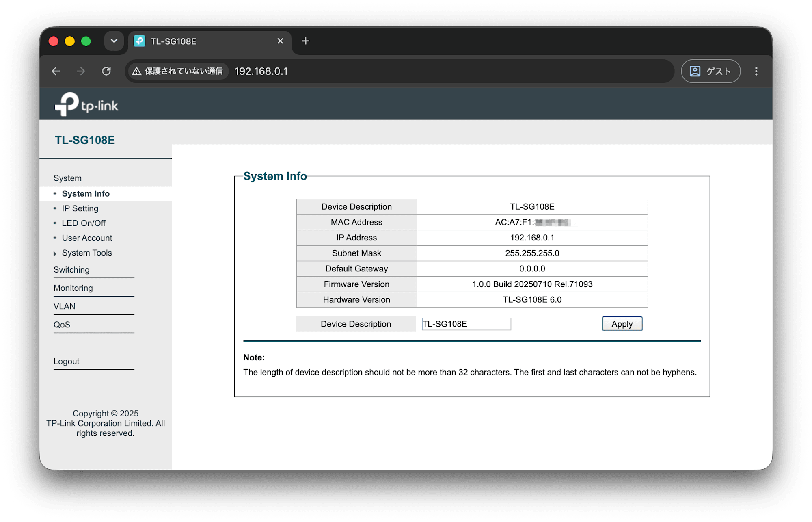Screen dimensions: 812x522
Task: Open the tab search dropdown chevron
Action: point(114,41)
